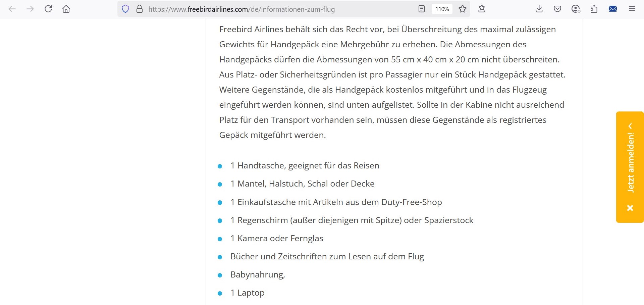The width and height of the screenshot is (644, 305).
Task: Open the Extensions puzzle-piece menu
Action: coord(594,9)
